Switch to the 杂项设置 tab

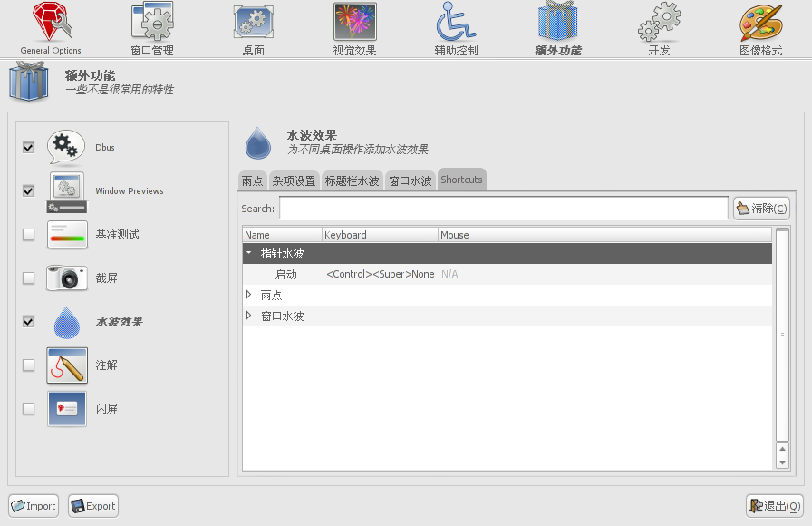(x=295, y=180)
